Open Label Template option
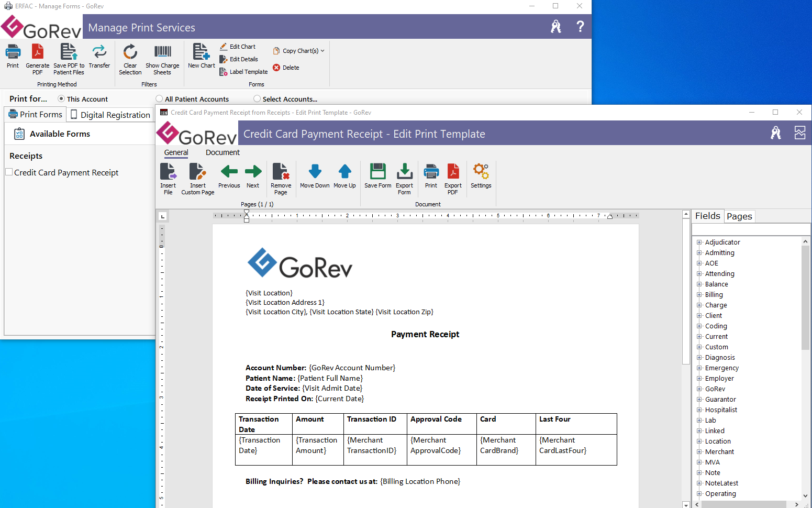The image size is (812, 508). (x=243, y=72)
